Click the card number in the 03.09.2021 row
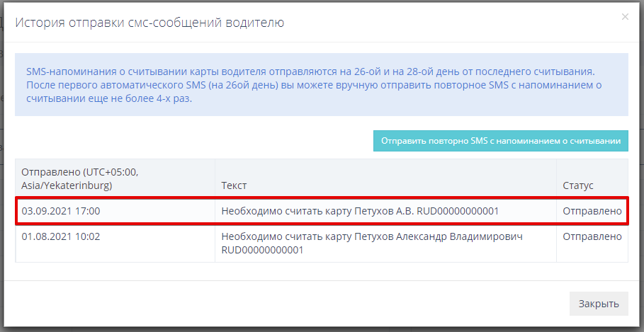The width and height of the screenshot is (644, 332). pos(458,211)
